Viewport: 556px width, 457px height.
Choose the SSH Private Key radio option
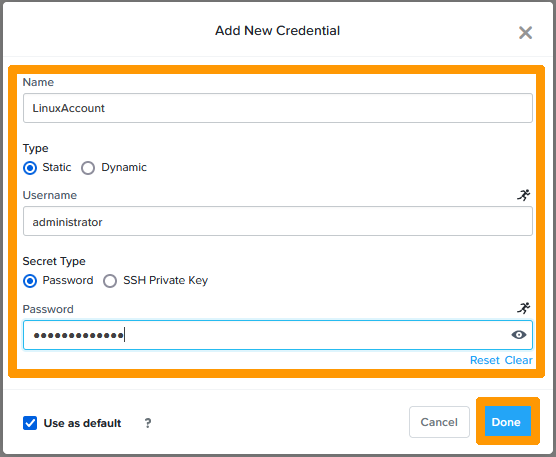point(110,281)
